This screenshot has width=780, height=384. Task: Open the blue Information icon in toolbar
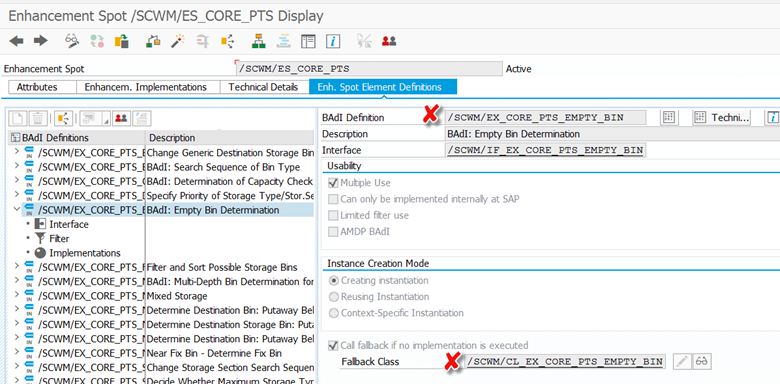333,41
